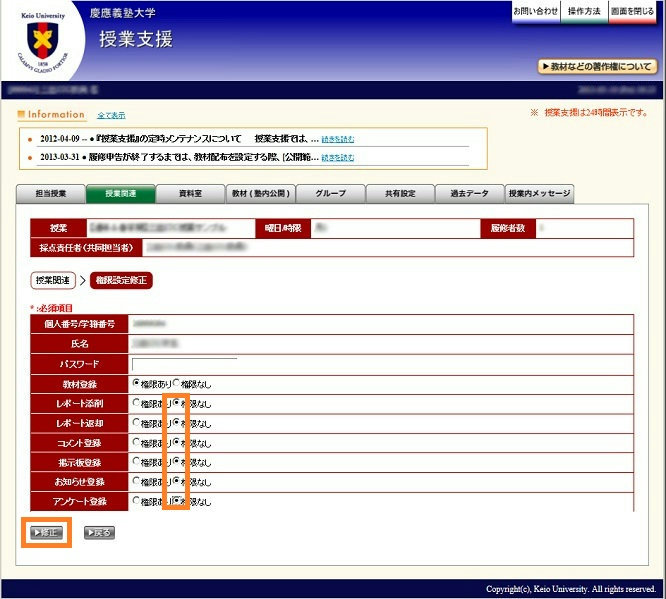This screenshot has height=599, width=666.
Task: Click 全て表示 next to Information
Action: (111, 116)
